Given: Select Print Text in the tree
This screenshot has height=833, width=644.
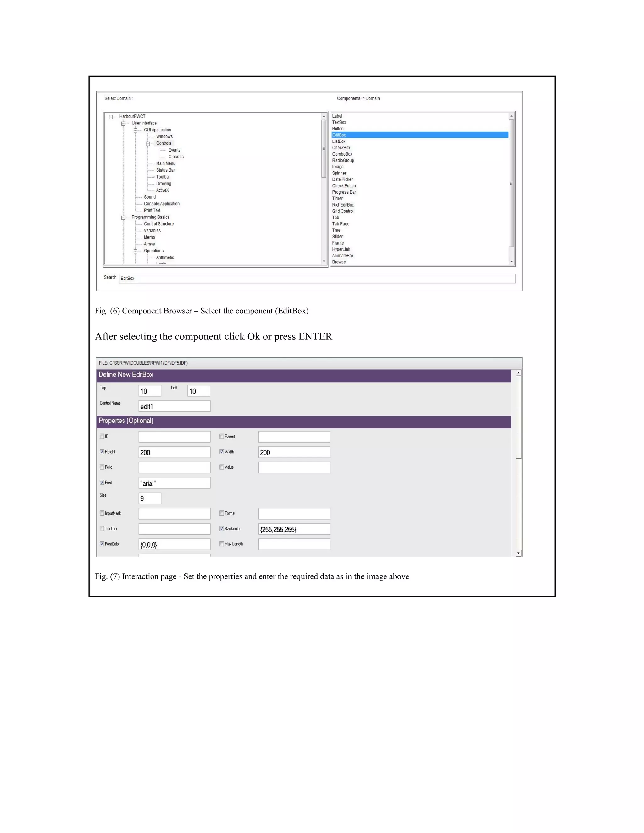Looking at the screenshot, I should click(152, 211).
